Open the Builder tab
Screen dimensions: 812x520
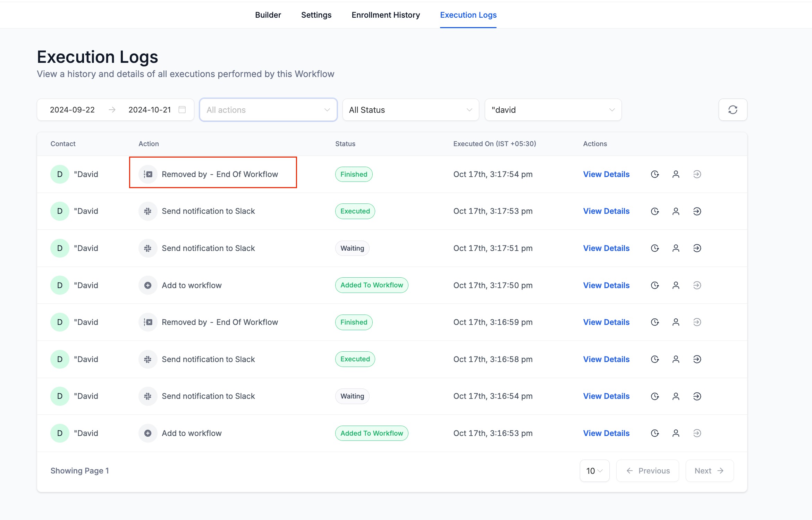(268, 15)
